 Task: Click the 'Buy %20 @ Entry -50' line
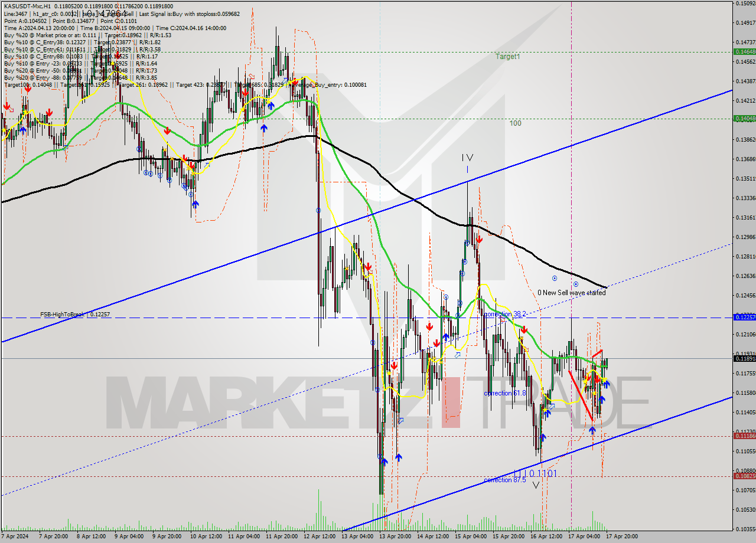point(80,70)
